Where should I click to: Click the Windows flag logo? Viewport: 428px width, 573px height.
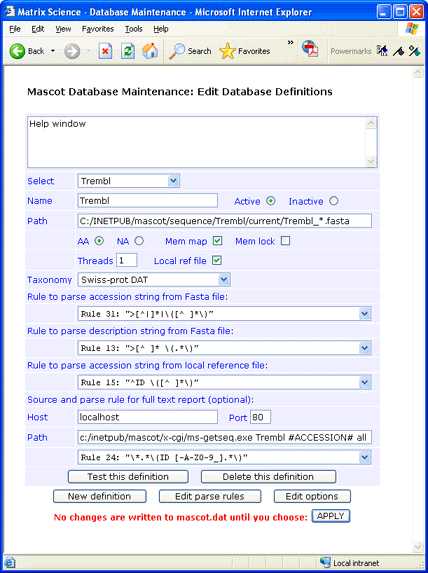pos(412,29)
